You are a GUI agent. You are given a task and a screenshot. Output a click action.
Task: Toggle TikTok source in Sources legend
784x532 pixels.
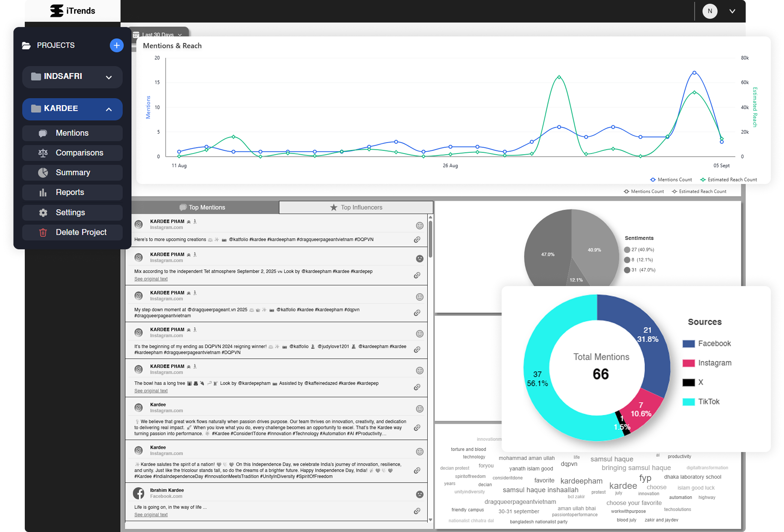[x=708, y=402]
